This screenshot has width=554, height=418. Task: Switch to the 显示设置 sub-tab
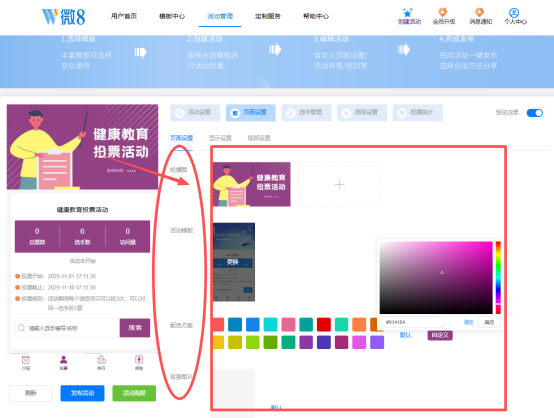point(220,138)
